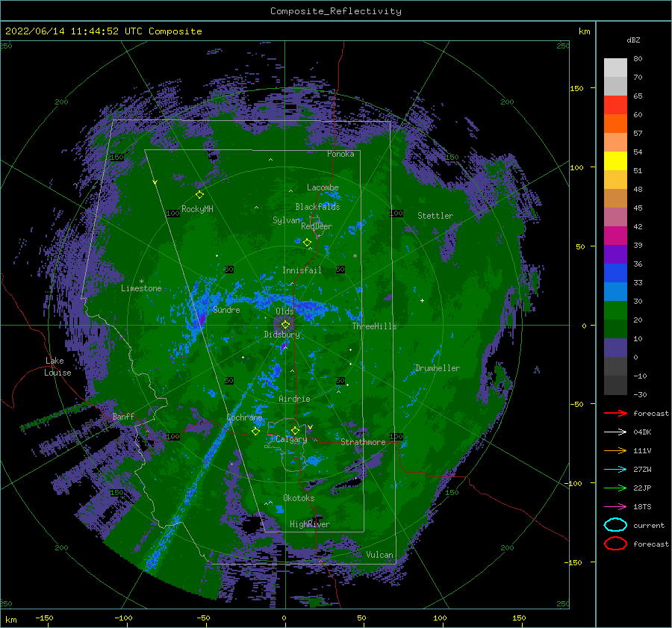
Task: Click the red swatch between 65 and 60 dBZ
Action: click(615, 105)
